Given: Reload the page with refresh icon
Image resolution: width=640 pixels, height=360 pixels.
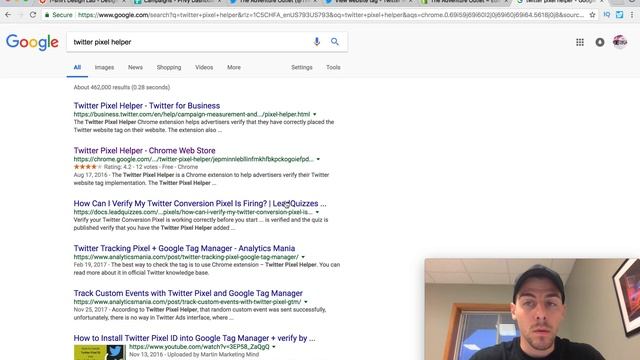Looking at the screenshot, I should coord(33,15).
